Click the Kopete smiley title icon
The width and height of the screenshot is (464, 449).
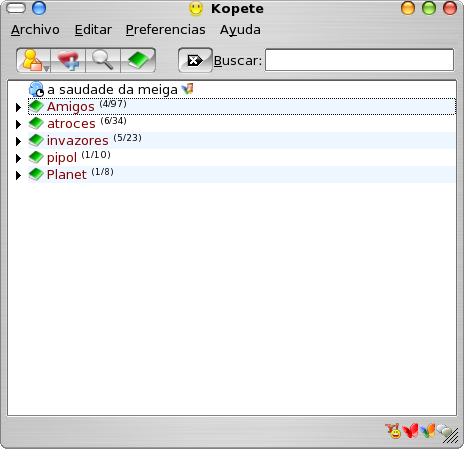point(196,9)
